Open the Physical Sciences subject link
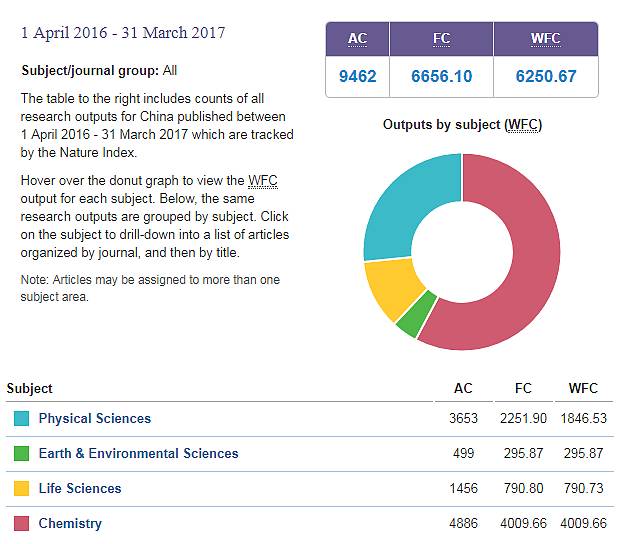Image resolution: width=619 pixels, height=544 pixels. (94, 419)
